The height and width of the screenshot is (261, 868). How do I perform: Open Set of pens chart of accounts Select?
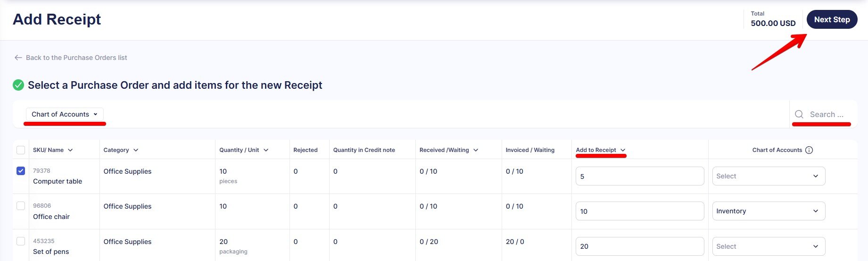click(x=768, y=246)
